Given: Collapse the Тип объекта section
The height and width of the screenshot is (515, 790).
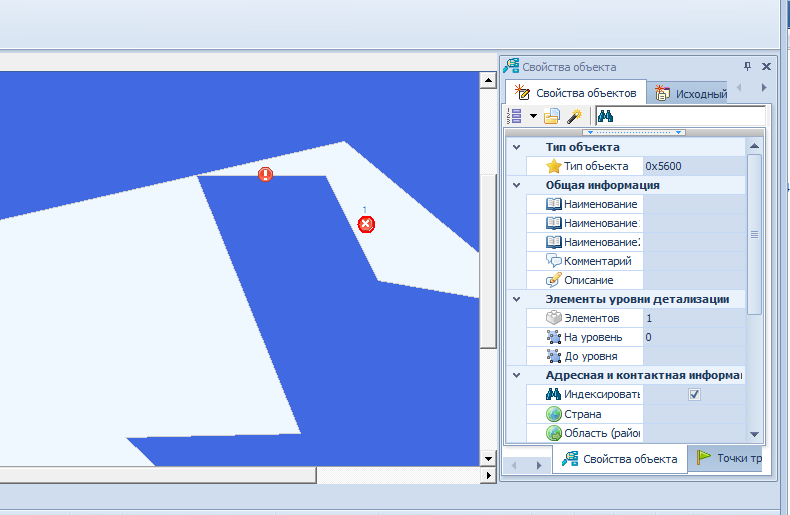Looking at the screenshot, I should [517, 148].
